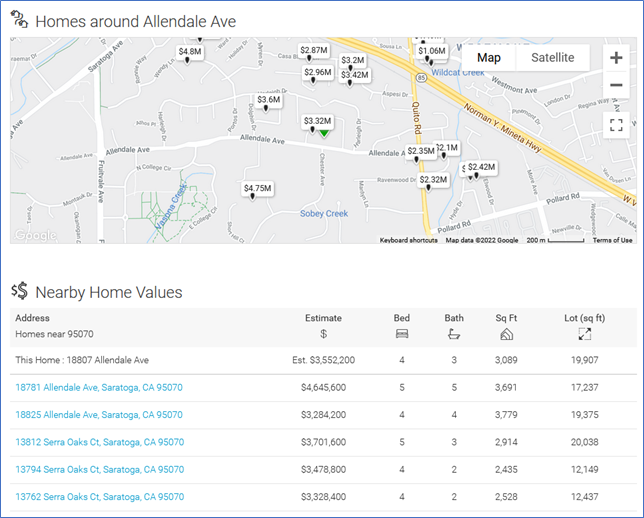Click the Lot (sq ft) column header
Viewport: 644px width, 518px height.
(584, 318)
